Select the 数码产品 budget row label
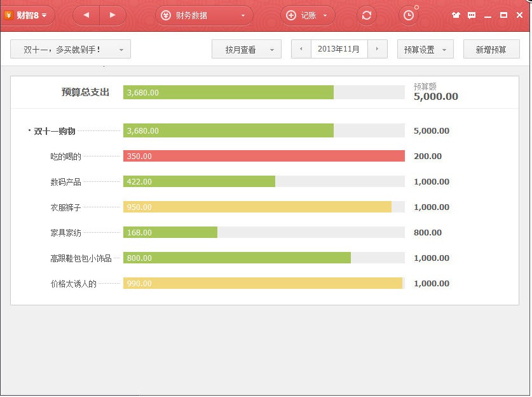Screen dimensions: 532x397 66,182
